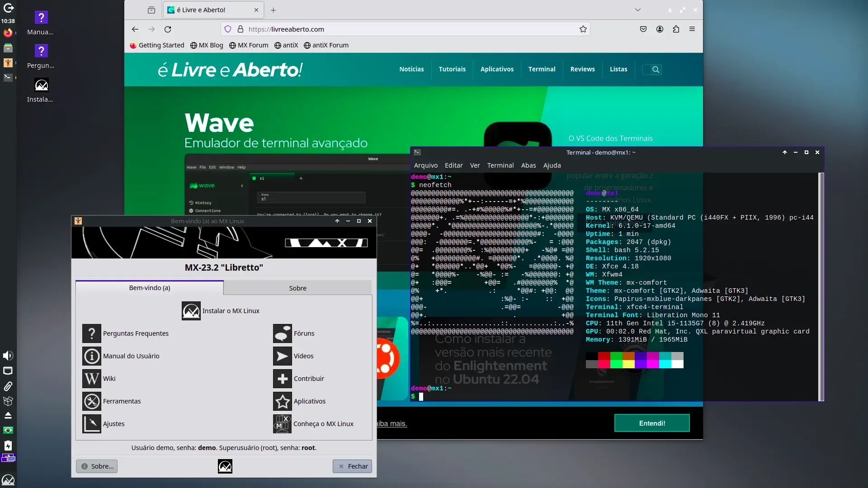Open terminal Arquivo menu
Viewport: 868px width, 488px height.
coord(426,165)
